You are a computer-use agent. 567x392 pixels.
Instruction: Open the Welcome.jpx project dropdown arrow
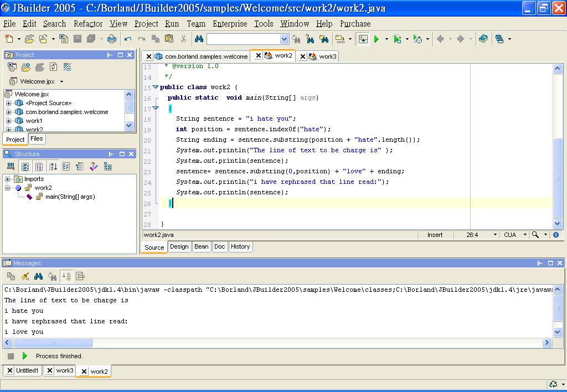[x=61, y=82]
